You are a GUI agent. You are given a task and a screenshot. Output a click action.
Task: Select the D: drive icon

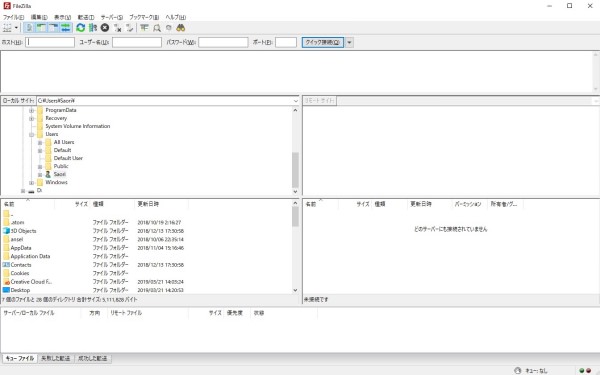[31, 191]
